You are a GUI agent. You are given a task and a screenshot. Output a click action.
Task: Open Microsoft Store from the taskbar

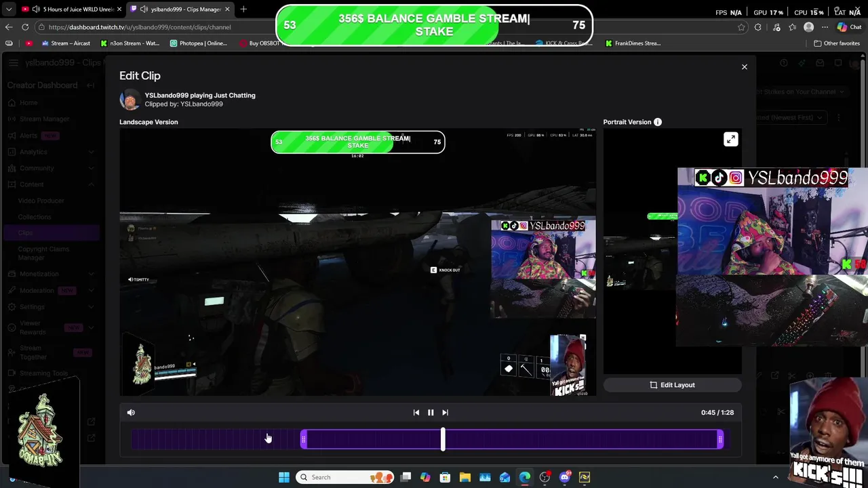pyautogui.click(x=445, y=477)
